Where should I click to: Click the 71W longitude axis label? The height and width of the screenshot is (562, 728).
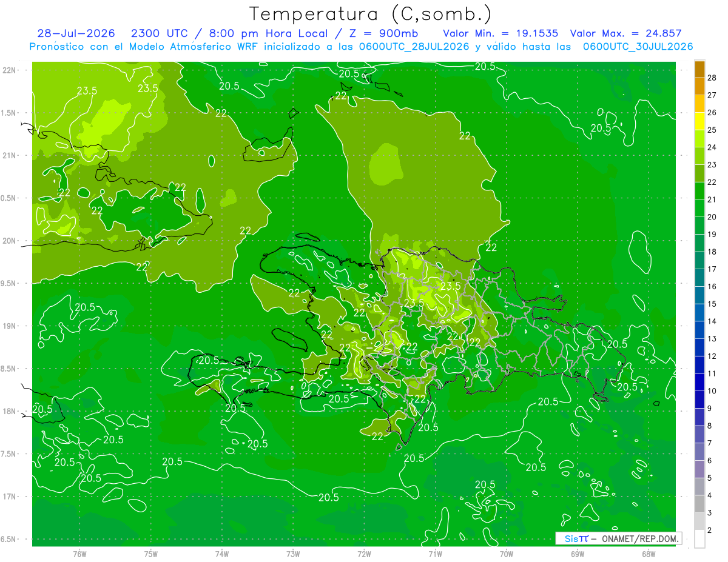(x=435, y=554)
